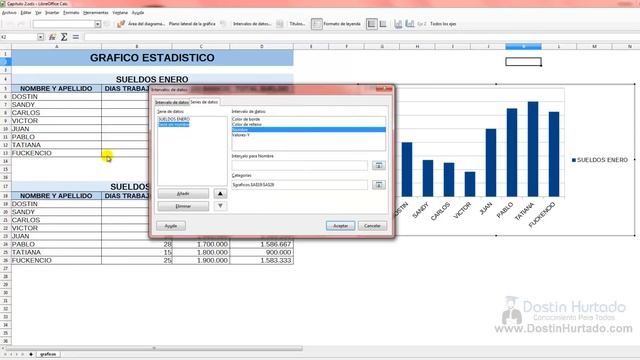Click Todos los ejes toolbar button
The image size is (640, 360).
point(443,24)
